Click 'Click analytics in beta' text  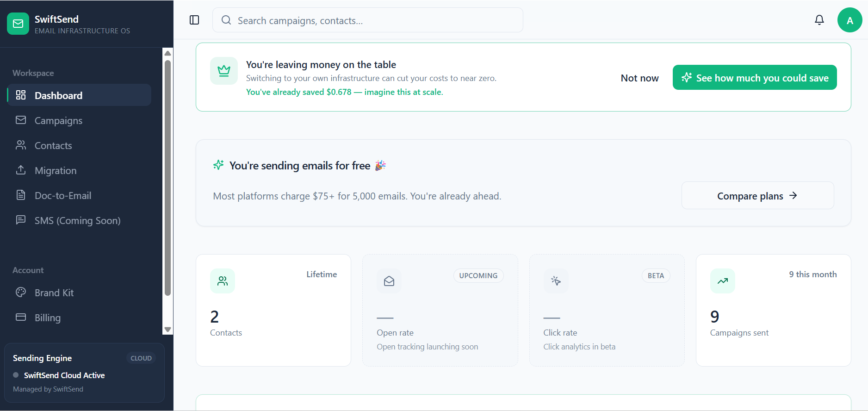(579, 346)
